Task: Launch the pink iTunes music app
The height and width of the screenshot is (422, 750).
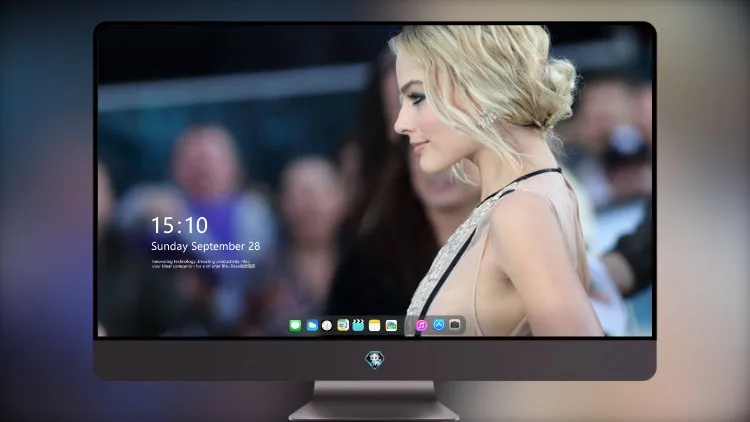Action: [421, 325]
